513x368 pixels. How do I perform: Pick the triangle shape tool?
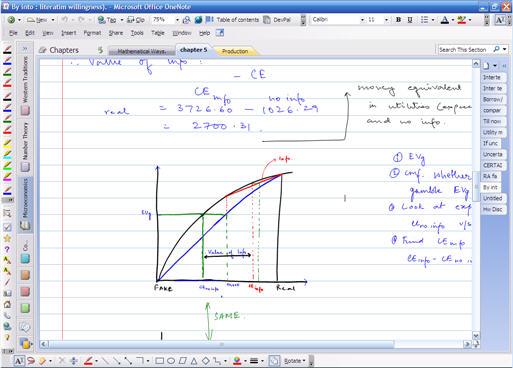point(194,361)
